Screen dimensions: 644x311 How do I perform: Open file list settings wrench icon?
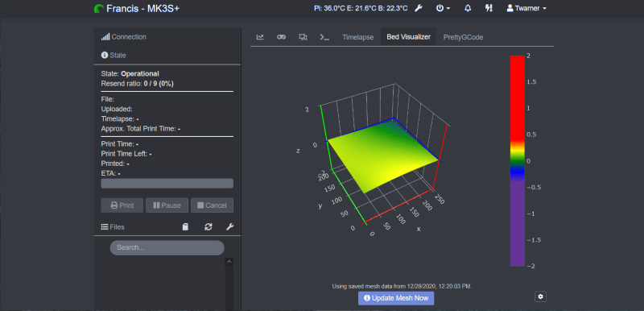(230, 226)
